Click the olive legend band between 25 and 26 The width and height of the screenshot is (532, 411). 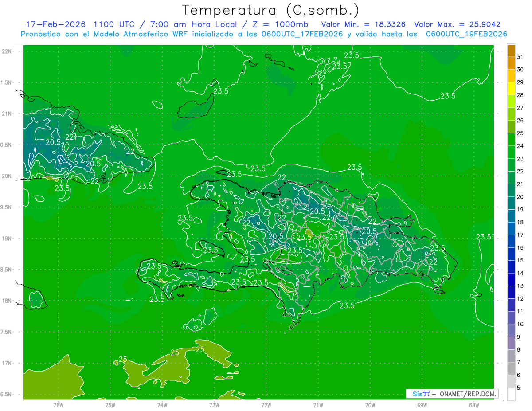[511, 127]
